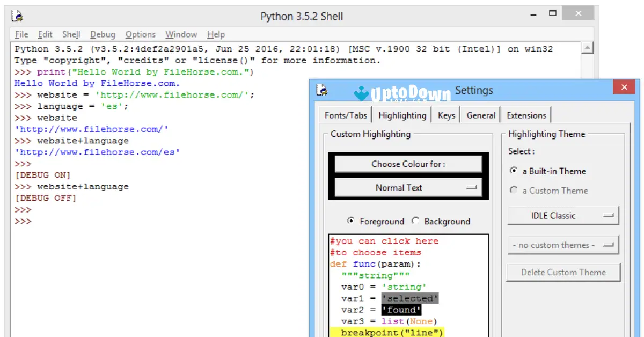Open the '- no custom themes -' dropdown
The height and width of the screenshot is (337, 644).
[563, 245]
